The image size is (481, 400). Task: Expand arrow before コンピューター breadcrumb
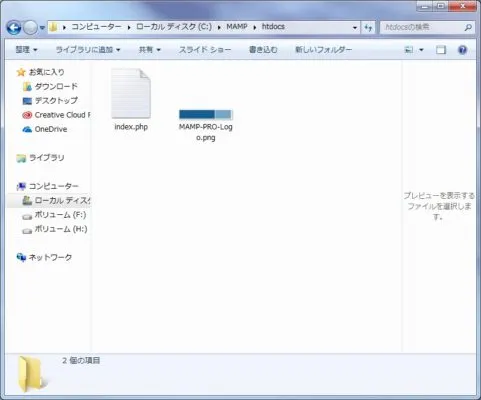pos(64,27)
